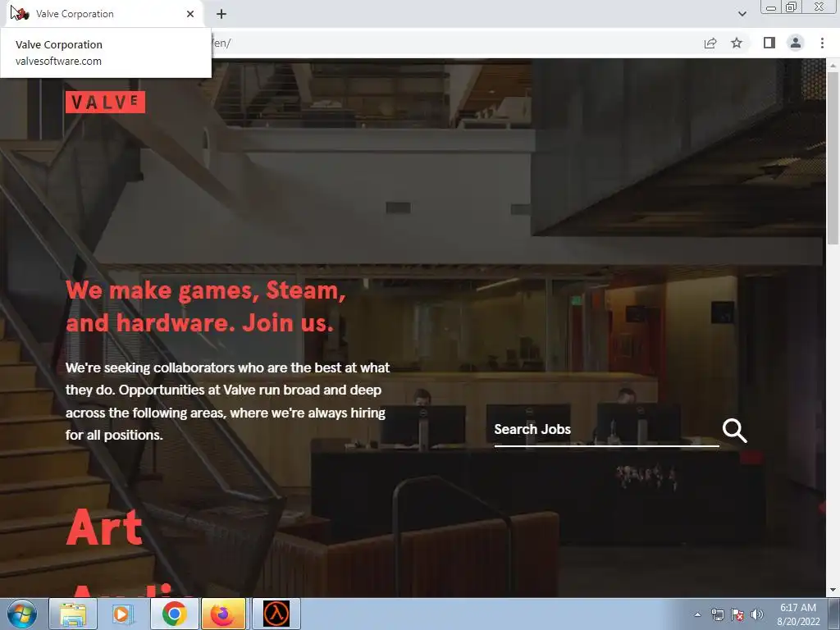Open Firefox from the taskbar
The image size is (840, 630).
click(x=223, y=614)
